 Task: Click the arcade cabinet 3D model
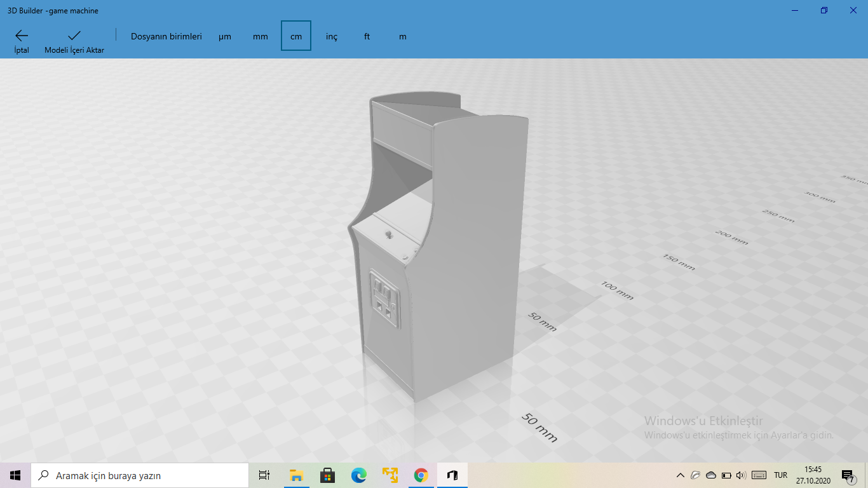click(x=438, y=248)
